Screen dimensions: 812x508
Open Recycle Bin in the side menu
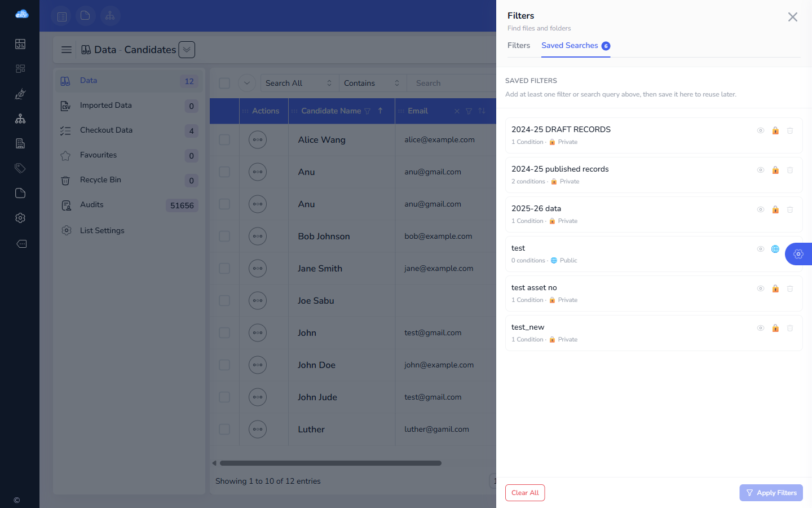pos(129,180)
